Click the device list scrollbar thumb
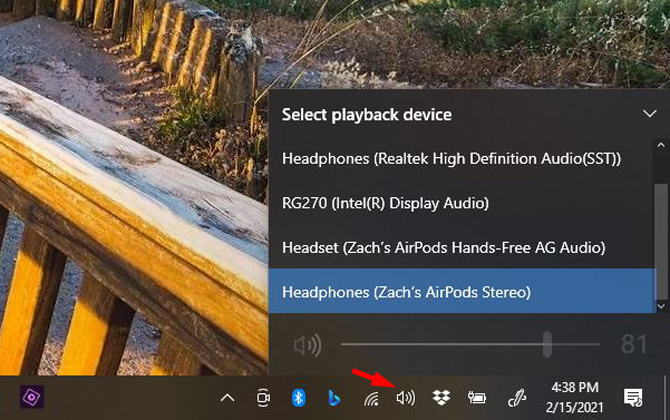The width and height of the screenshot is (670, 420). tap(661, 241)
